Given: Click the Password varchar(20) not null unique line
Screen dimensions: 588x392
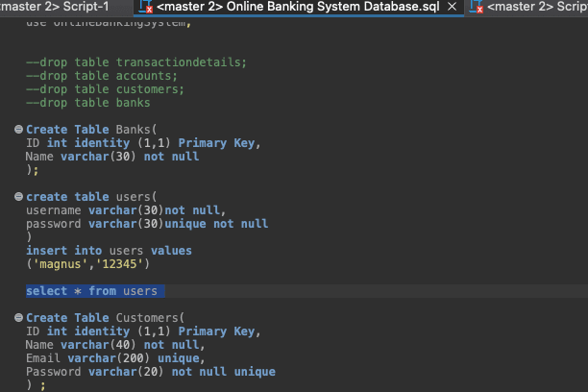Looking at the screenshot, I should pyautogui.click(x=149, y=372).
